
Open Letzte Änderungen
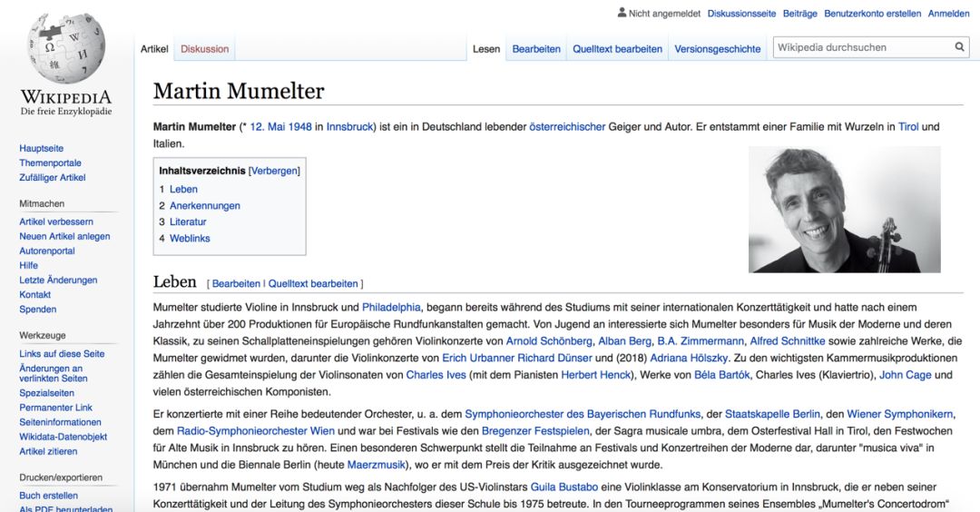pos(58,280)
